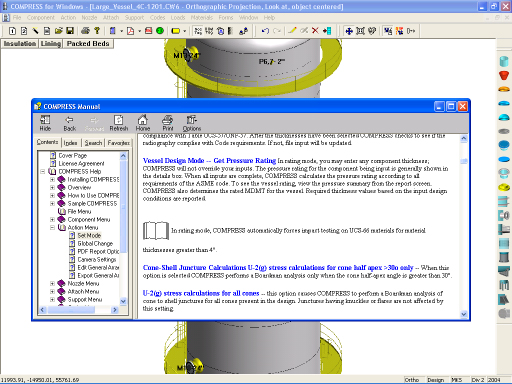Click the yellow pencil edit icon
The width and height of the screenshot is (512, 384).
(x=292, y=31)
